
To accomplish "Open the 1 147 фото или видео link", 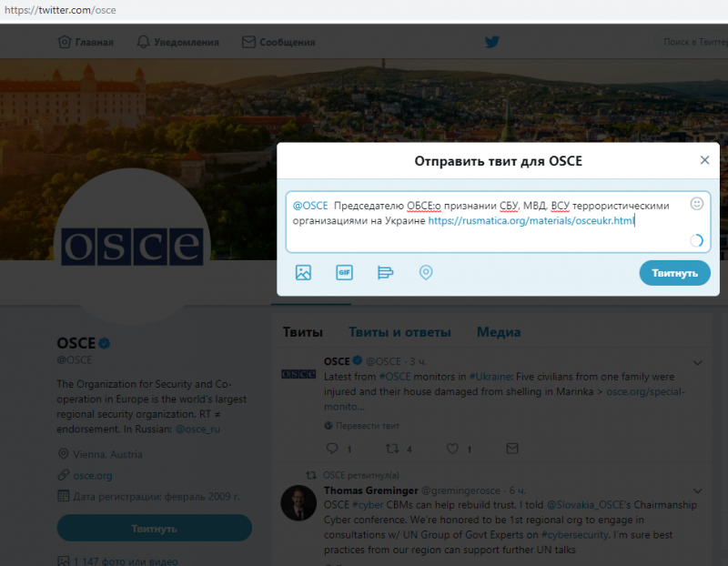I will click(126, 561).
